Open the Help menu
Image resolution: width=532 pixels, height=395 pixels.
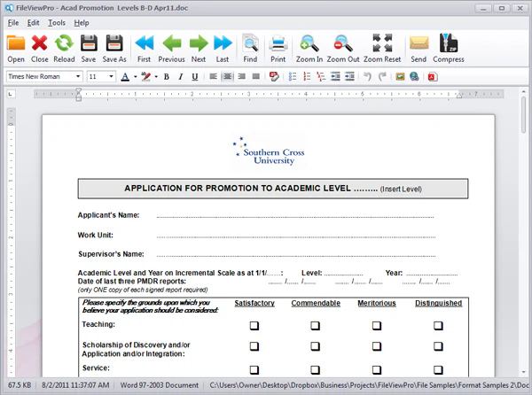point(82,23)
